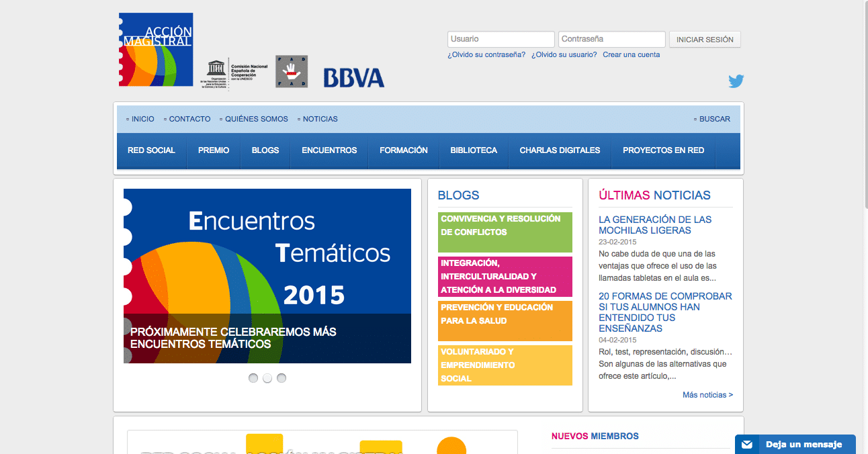Open CHARLAS DIGITALES navigation tab
The width and height of the screenshot is (868, 454).
click(x=560, y=150)
